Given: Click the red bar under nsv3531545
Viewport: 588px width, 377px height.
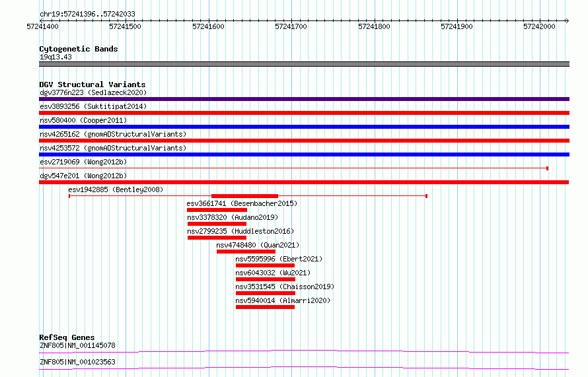Looking at the screenshot, I should [266, 293].
